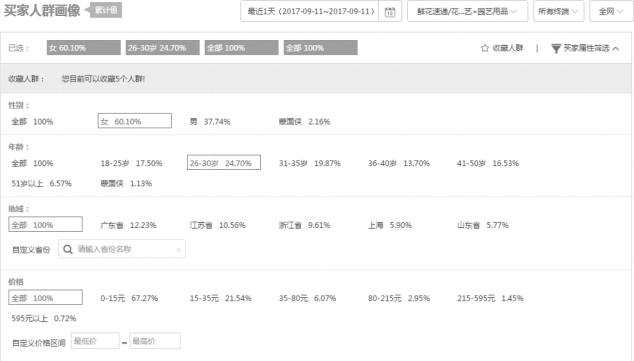
Task: Select the 男 37.74% gender option
Action: click(210, 122)
